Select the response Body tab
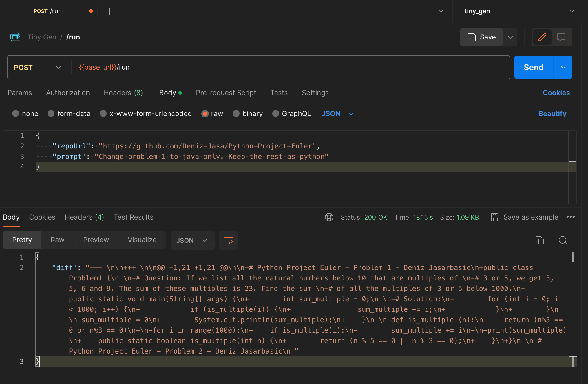This screenshot has width=588, height=384. (x=11, y=217)
